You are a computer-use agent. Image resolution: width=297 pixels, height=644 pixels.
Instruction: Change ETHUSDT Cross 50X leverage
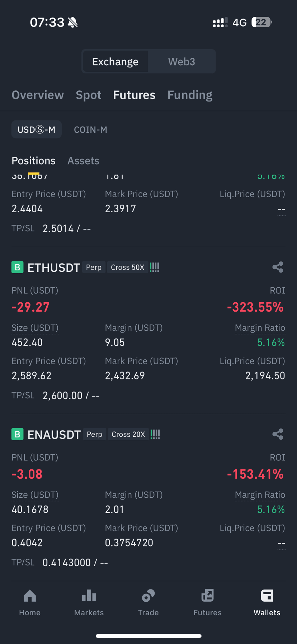click(x=127, y=267)
